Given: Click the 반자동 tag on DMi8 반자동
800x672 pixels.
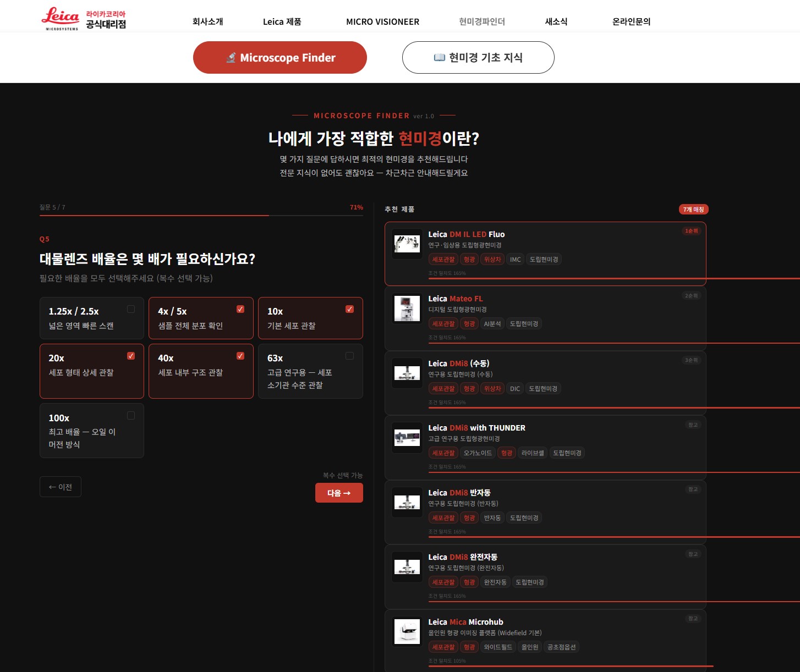Looking at the screenshot, I should tap(492, 518).
